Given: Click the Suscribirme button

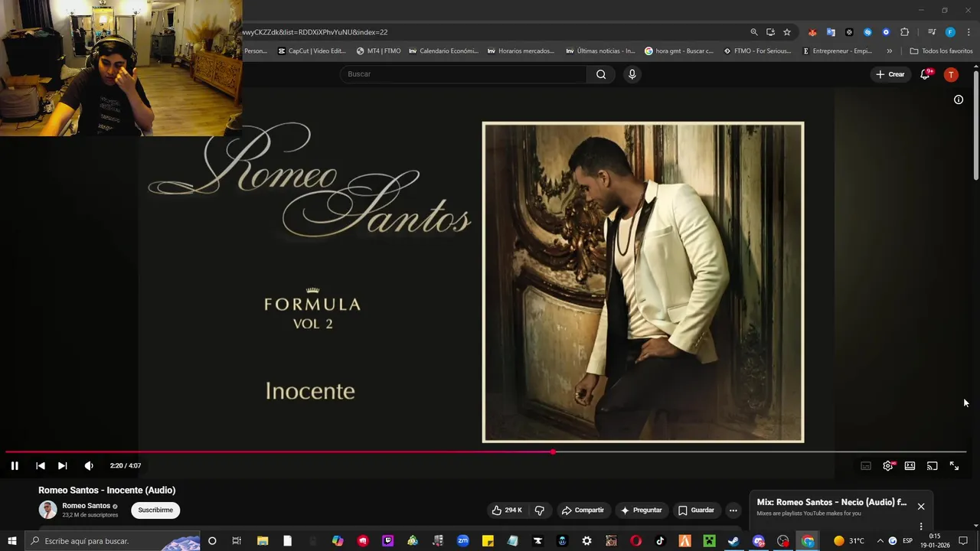Looking at the screenshot, I should point(155,510).
